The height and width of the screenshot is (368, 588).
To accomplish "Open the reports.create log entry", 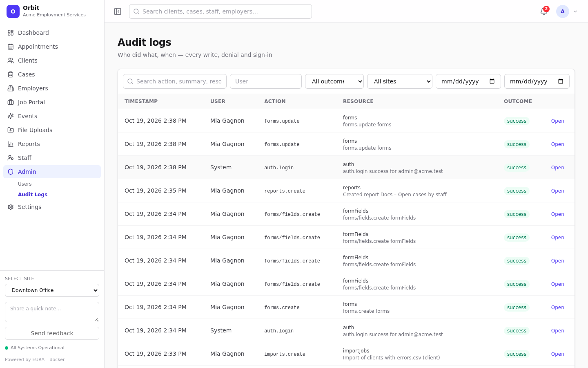I will 557,191.
